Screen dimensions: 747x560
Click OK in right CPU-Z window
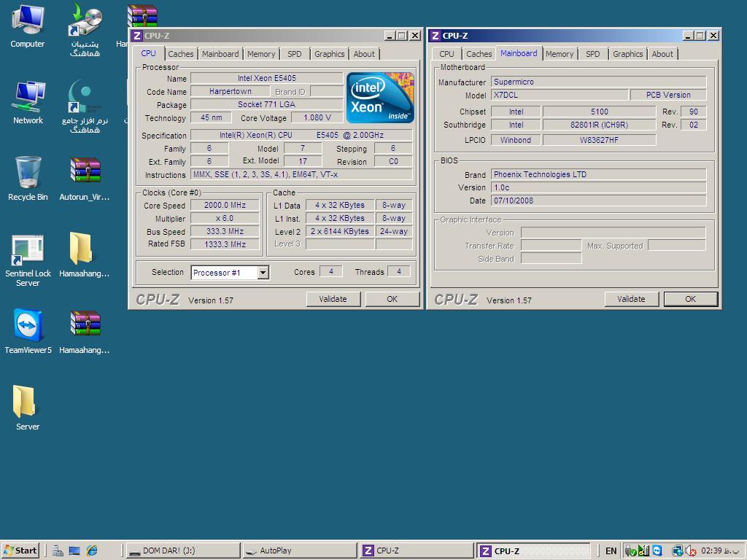click(x=690, y=299)
